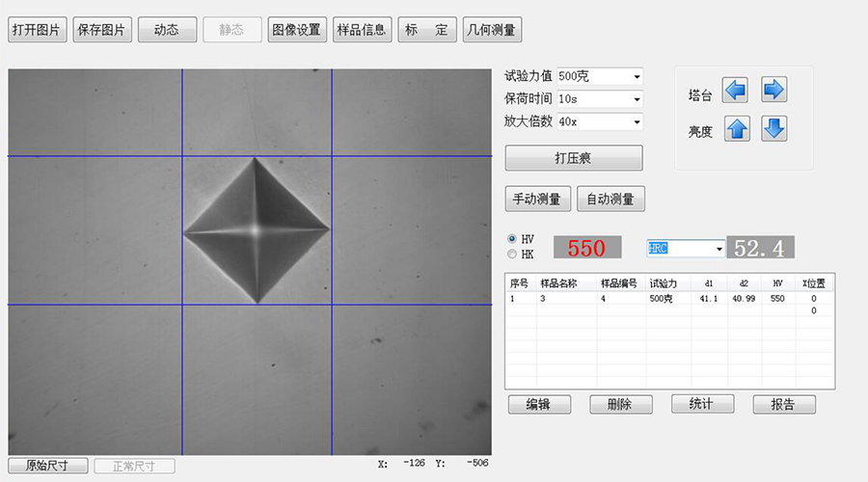Viewport: 868px width, 482px height.
Task: Click 保存图片 toolbar button
Action: [102, 29]
